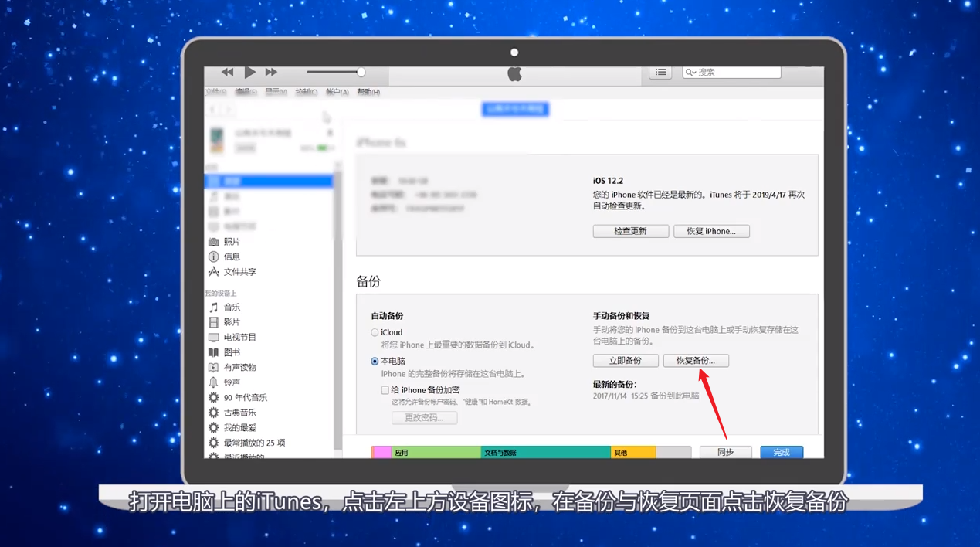Screen dimensions: 980x547
Task: Enable 给 iPhone 备份加密 checkbox
Action: click(x=385, y=390)
